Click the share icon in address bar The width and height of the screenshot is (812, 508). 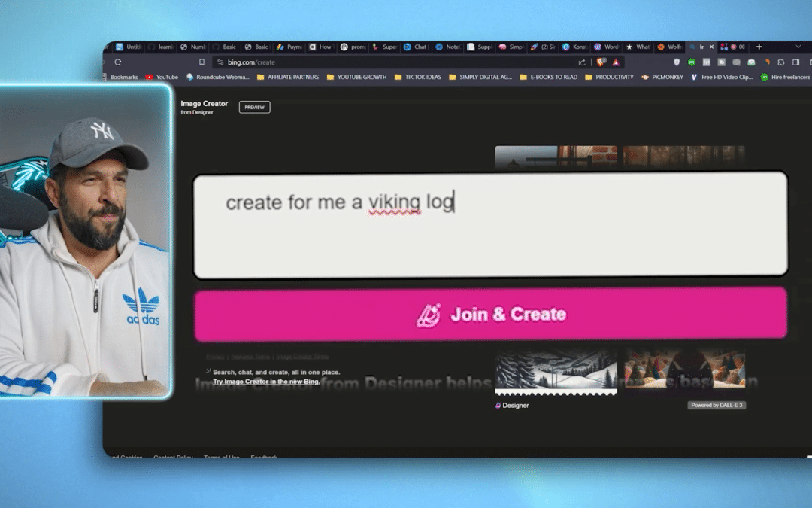point(582,62)
